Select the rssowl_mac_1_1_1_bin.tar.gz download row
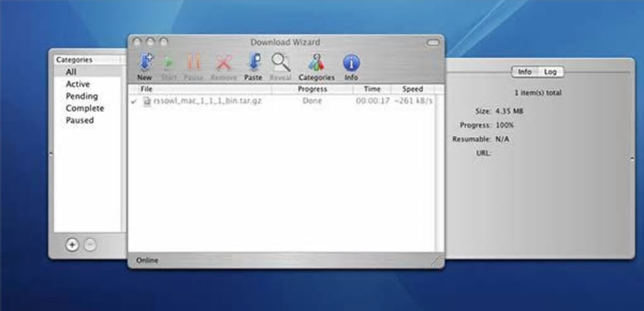This screenshot has width=644, height=311. pyautogui.click(x=282, y=101)
